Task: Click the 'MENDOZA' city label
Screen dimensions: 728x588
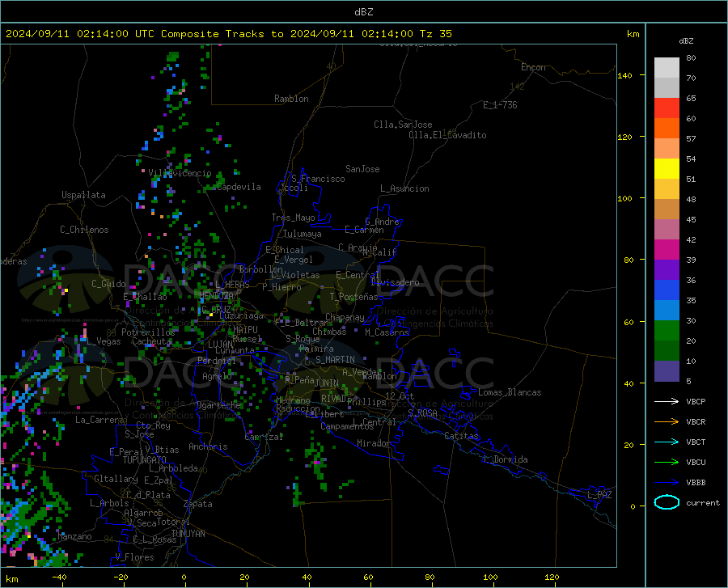Action: (x=216, y=296)
